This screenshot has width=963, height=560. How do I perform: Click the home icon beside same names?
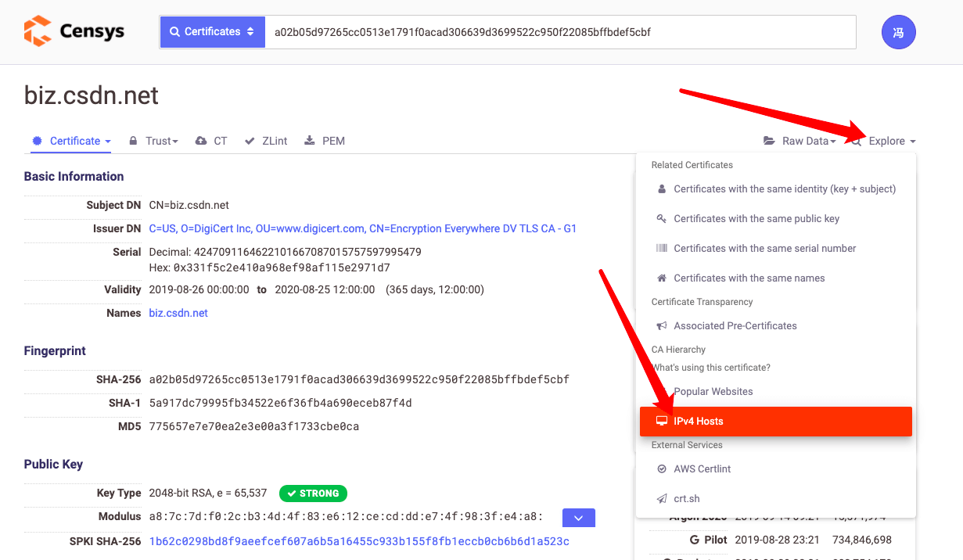[x=662, y=278]
